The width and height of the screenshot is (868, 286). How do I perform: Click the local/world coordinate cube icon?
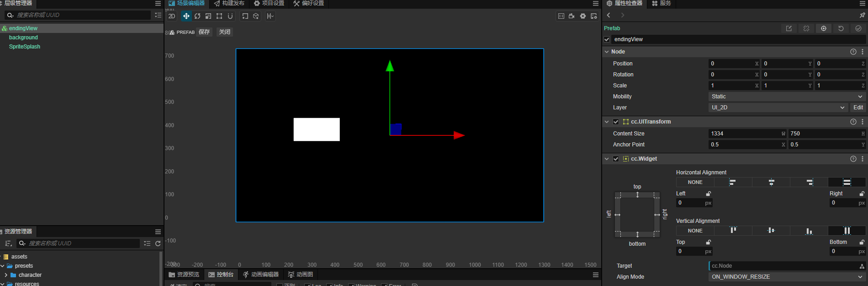[x=256, y=16]
